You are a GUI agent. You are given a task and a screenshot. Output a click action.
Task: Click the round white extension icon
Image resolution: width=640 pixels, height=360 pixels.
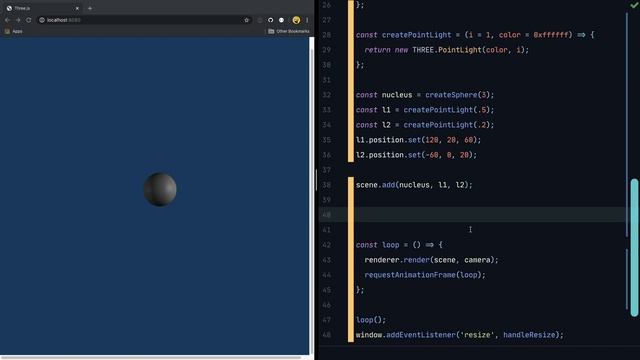281,20
